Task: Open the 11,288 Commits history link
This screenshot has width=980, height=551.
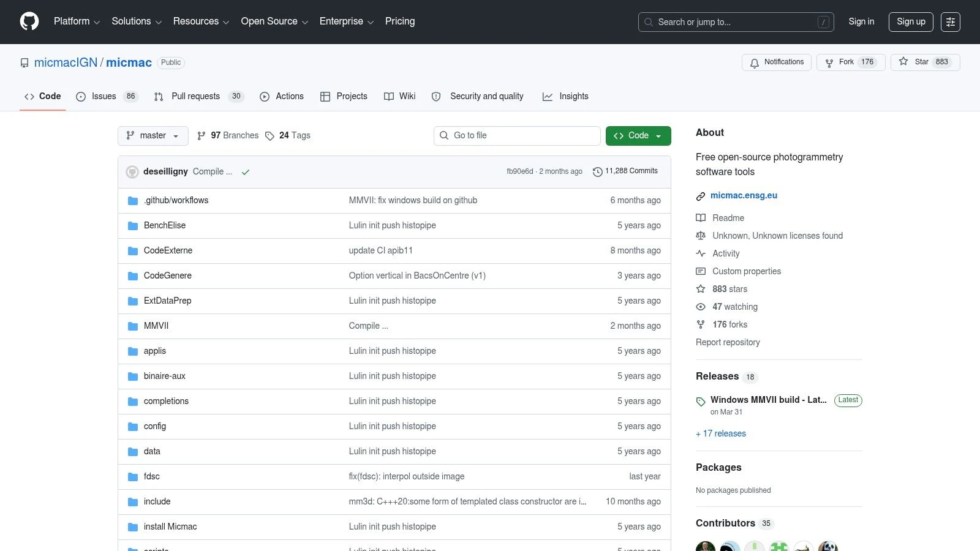Action: [x=625, y=171]
